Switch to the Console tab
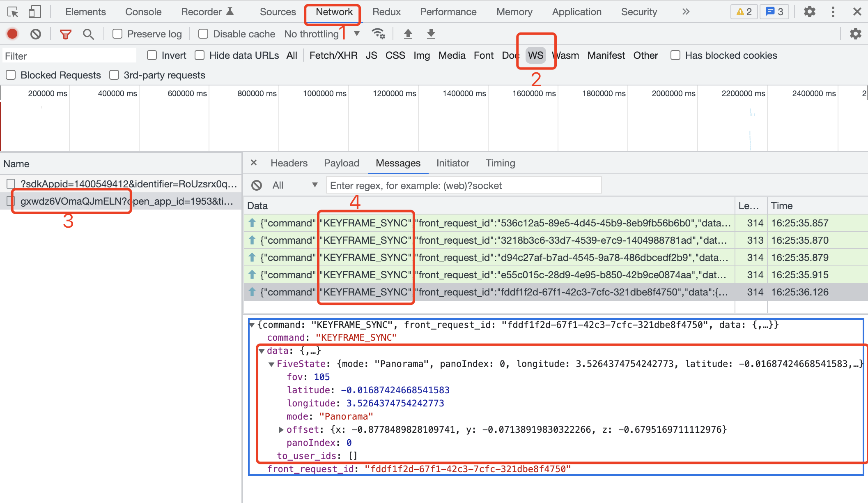Image resolution: width=868 pixels, height=503 pixels. tap(143, 12)
